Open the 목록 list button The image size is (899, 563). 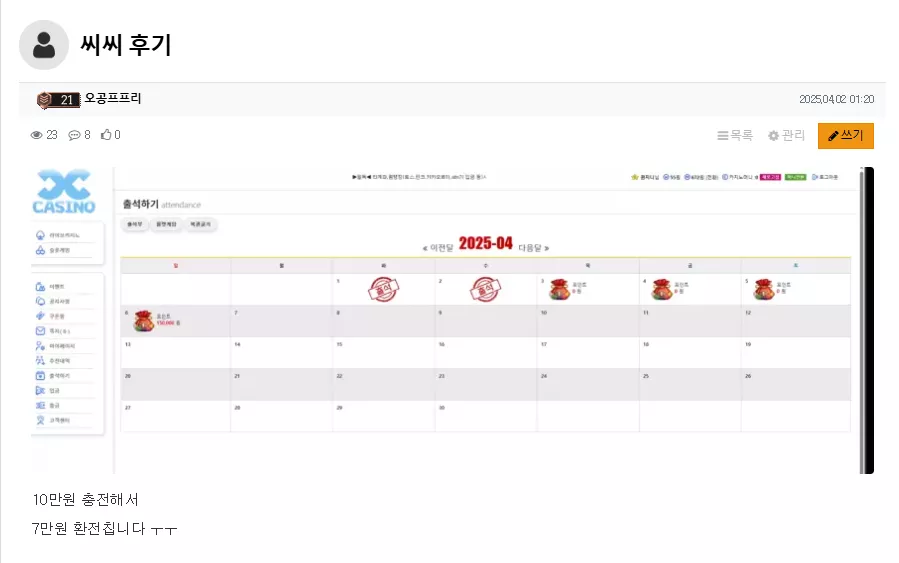pyautogui.click(x=734, y=135)
